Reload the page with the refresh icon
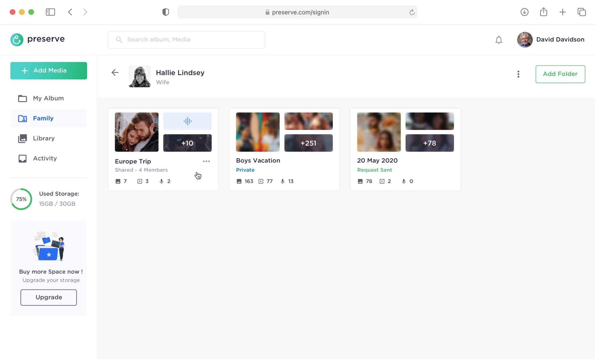 (x=412, y=12)
